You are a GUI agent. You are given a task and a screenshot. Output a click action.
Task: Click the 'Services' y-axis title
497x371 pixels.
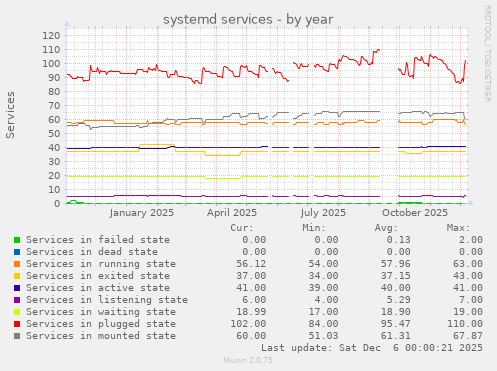point(10,115)
